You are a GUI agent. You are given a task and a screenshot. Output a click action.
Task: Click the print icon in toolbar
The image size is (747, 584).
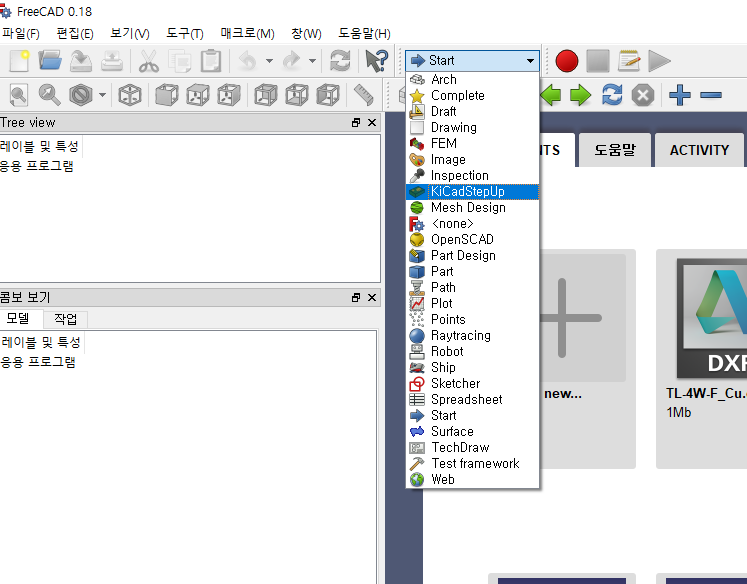click(x=112, y=61)
